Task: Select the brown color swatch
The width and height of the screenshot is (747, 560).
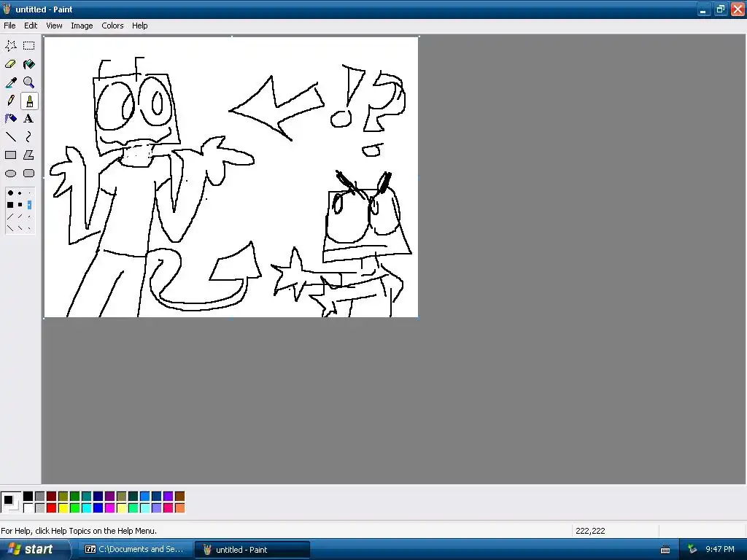Action: 179,496
